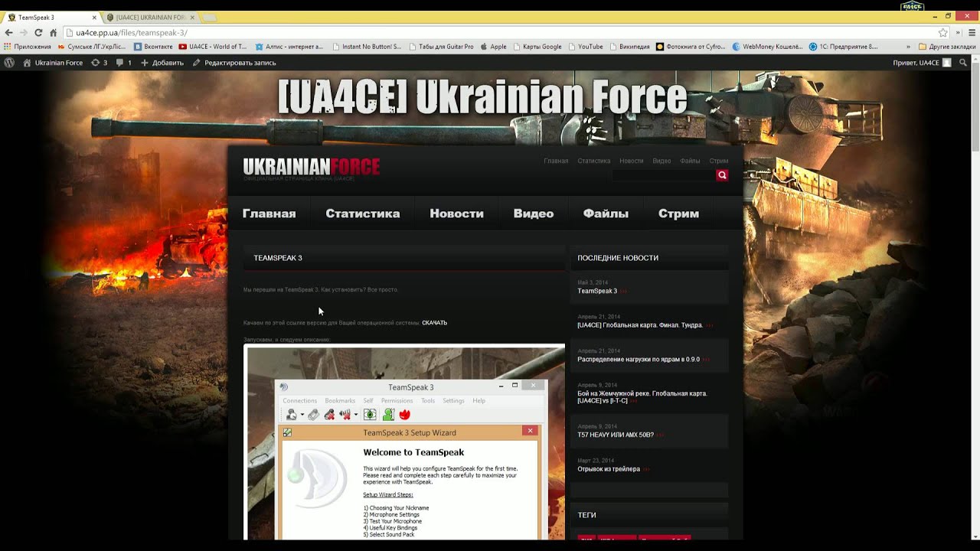Open the Фотокнига от Cyfro bookmark

tap(691, 47)
